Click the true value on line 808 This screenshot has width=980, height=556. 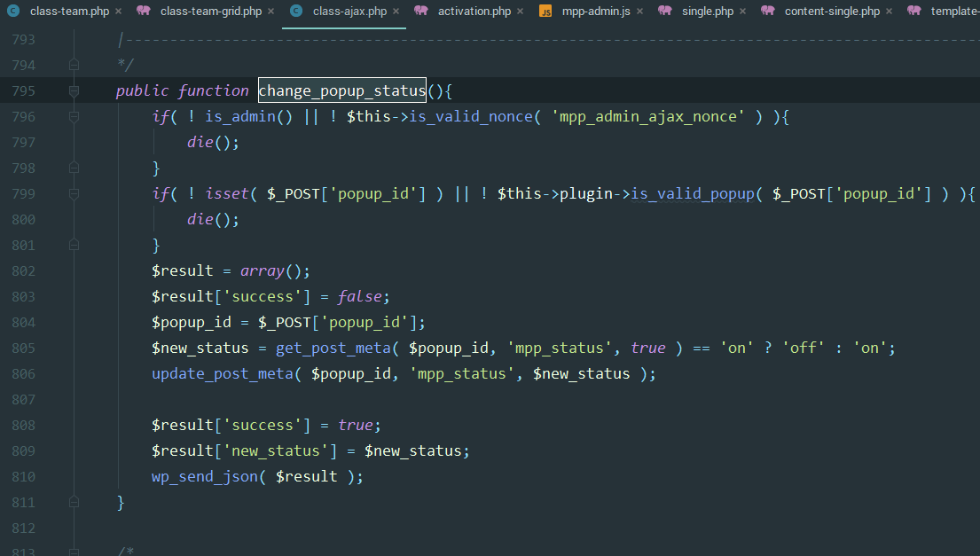point(356,425)
